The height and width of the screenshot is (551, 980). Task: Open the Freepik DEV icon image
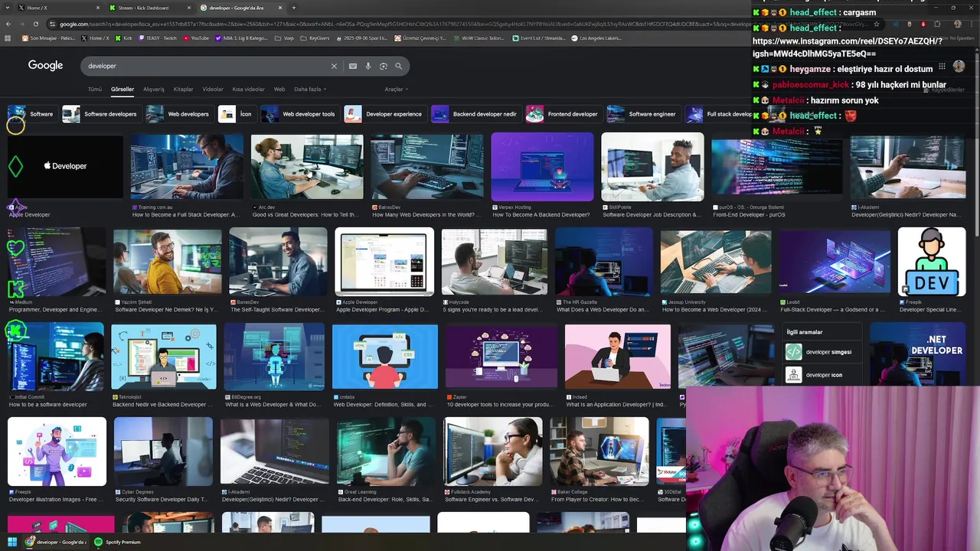(x=932, y=262)
